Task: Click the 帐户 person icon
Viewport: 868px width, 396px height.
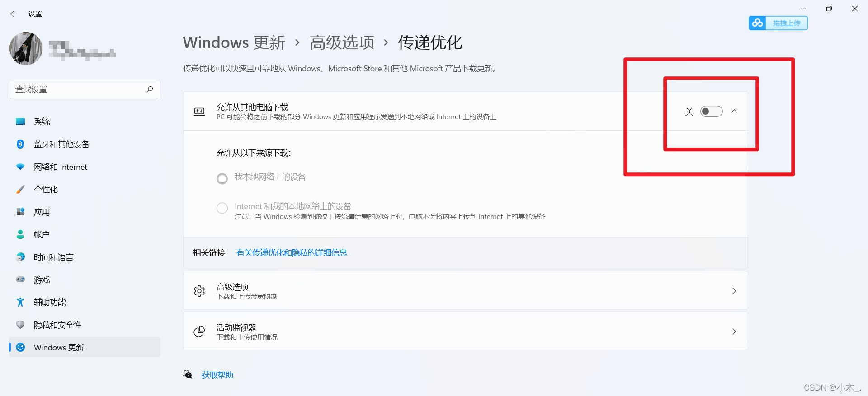Action: [20, 234]
